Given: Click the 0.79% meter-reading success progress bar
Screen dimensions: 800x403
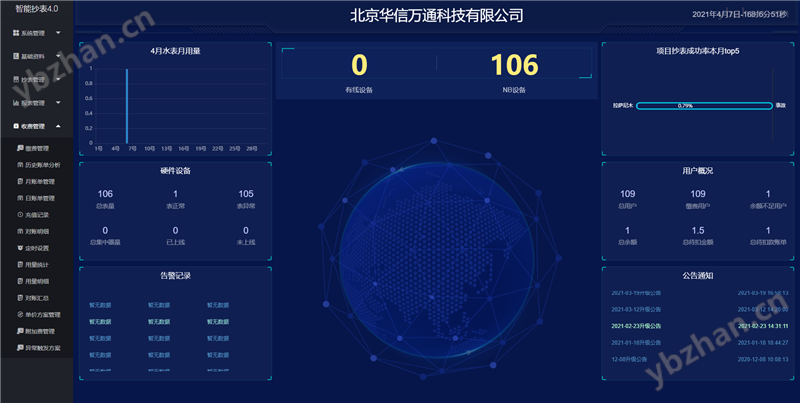Looking at the screenshot, I should 704,106.
